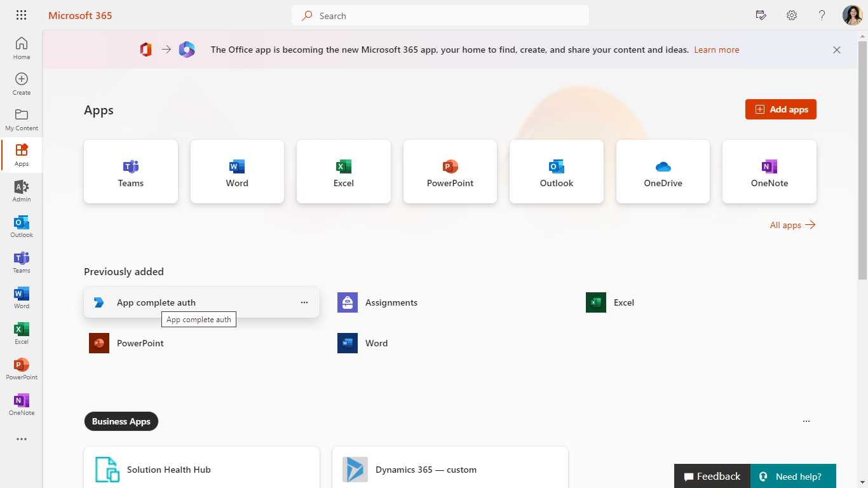Launch OneNote from the left sidebar

coord(22,404)
